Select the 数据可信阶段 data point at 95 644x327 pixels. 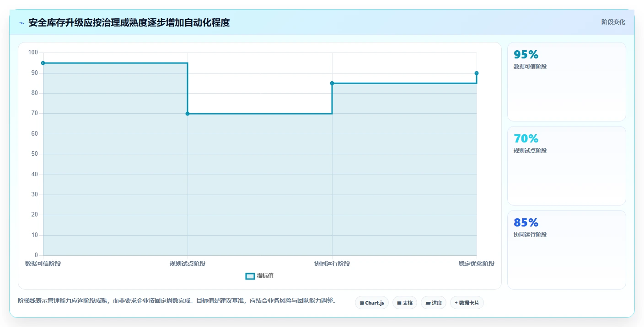tap(43, 63)
